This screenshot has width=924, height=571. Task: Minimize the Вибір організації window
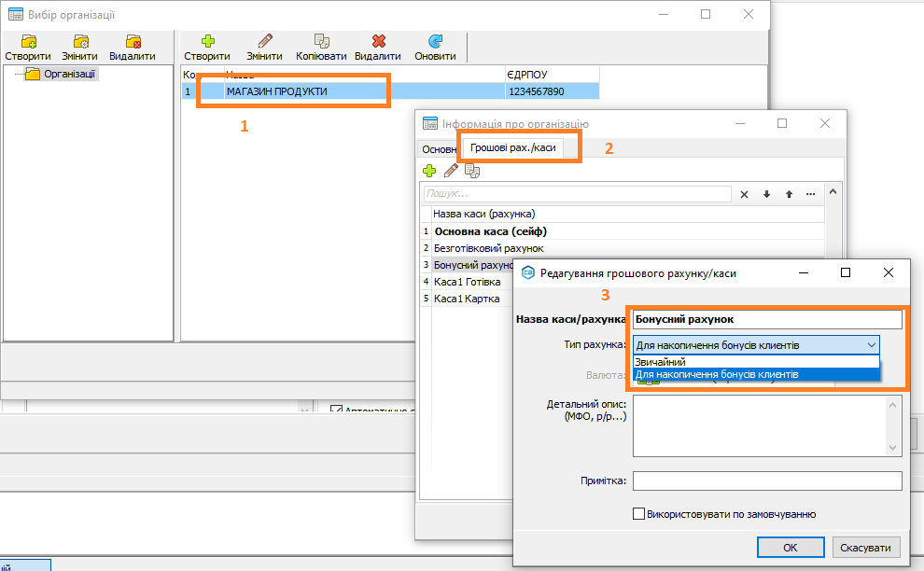coord(664,14)
